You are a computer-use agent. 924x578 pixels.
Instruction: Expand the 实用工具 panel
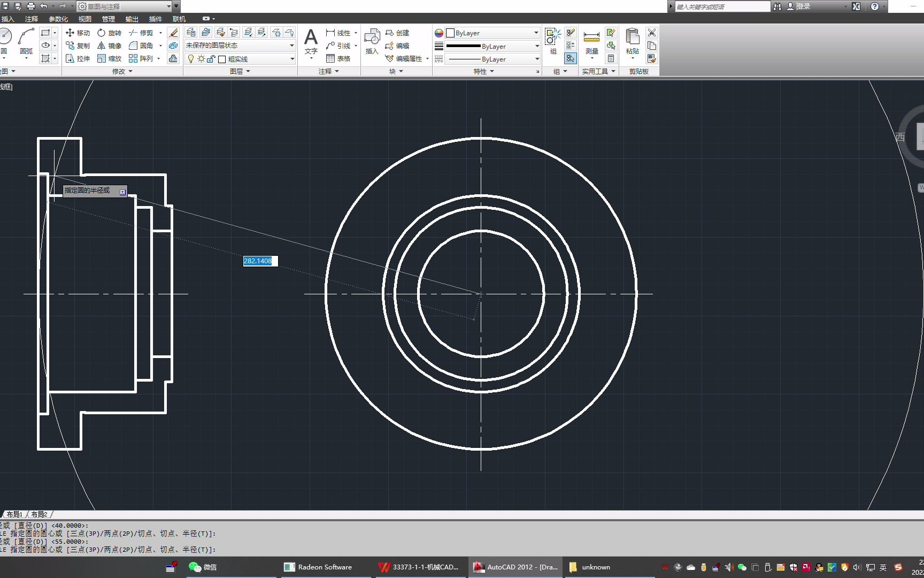(x=598, y=71)
